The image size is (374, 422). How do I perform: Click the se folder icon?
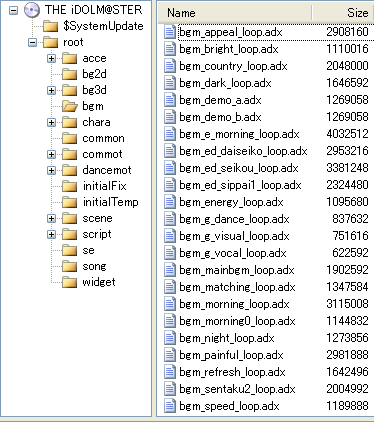click(70, 250)
